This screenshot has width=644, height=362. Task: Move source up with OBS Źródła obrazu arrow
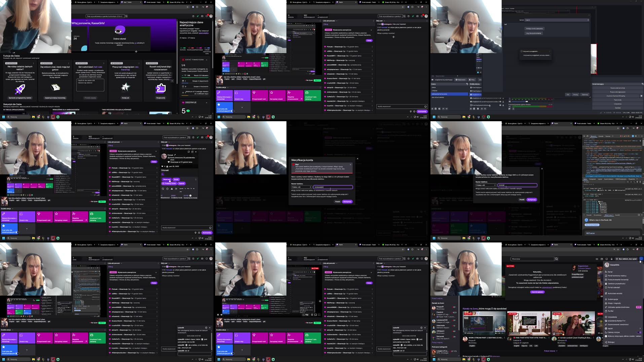(482, 109)
